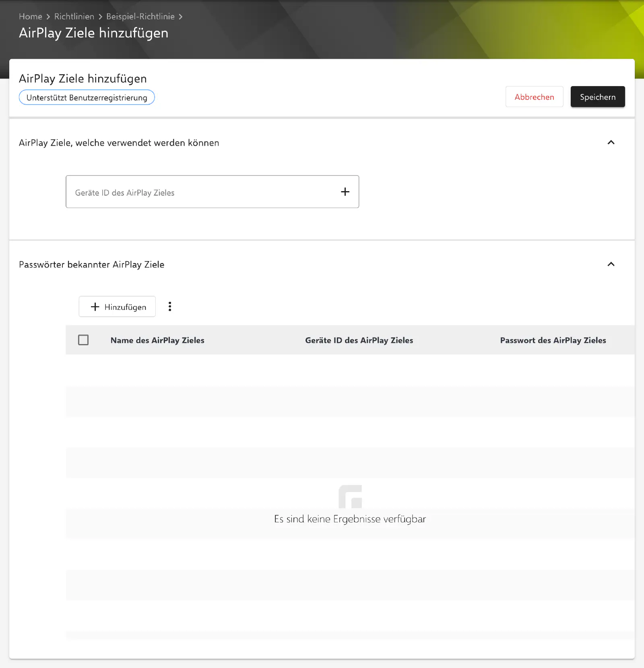Collapse 'AirPlay Ziele, welche verwendet werden können' section
Image resolution: width=644 pixels, height=668 pixels.
click(611, 142)
